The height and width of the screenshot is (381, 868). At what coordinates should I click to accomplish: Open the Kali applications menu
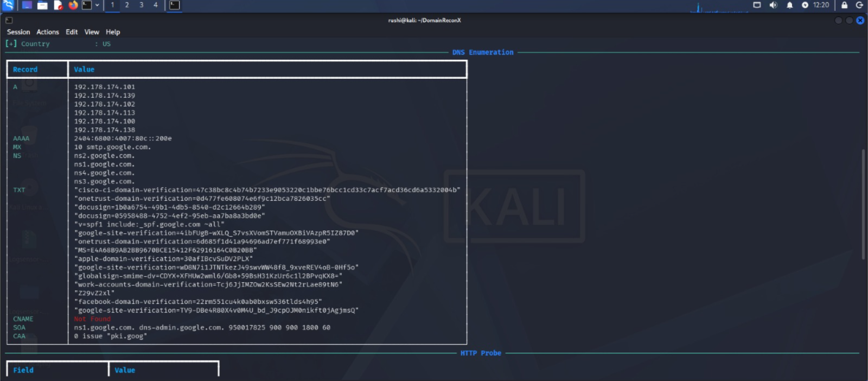[x=8, y=5]
